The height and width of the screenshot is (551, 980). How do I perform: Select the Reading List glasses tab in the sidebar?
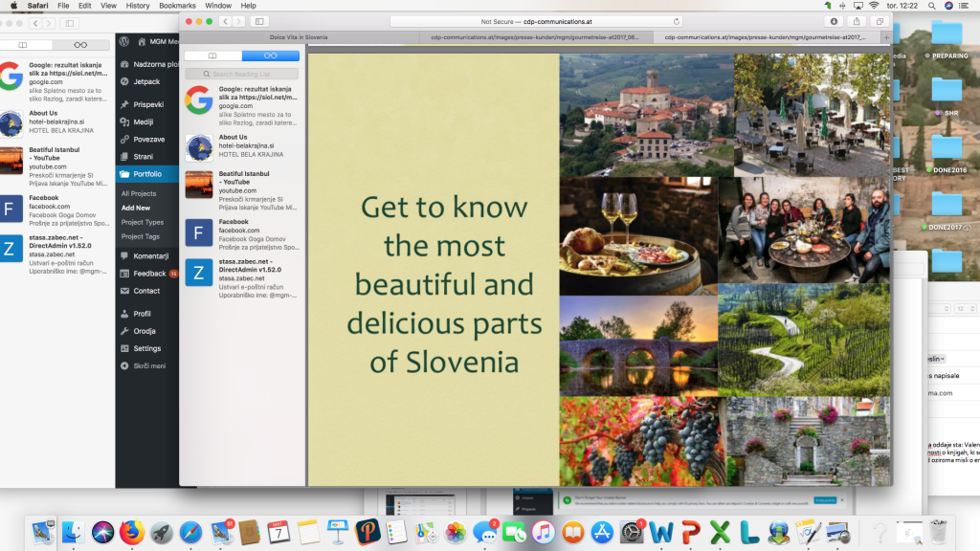[271, 55]
